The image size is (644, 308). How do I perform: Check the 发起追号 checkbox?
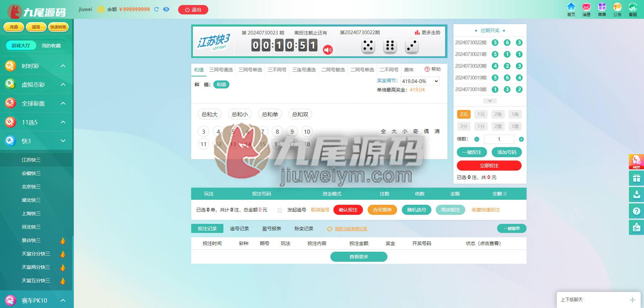[280, 210]
